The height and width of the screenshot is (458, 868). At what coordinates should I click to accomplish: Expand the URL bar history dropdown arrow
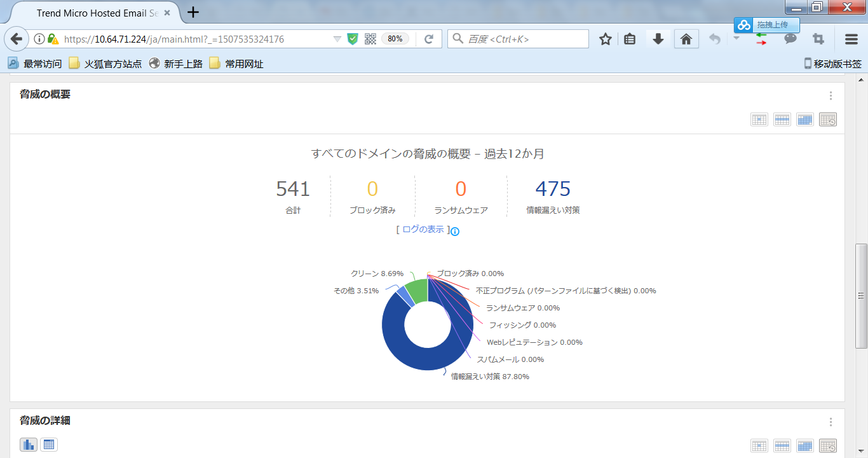click(337, 39)
